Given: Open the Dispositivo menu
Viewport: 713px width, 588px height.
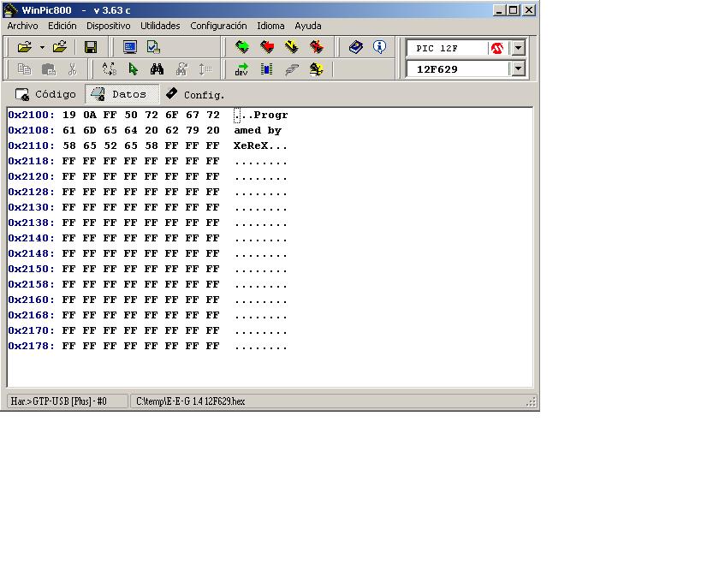Looking at the screenshot, I should [x=108, y=26].
